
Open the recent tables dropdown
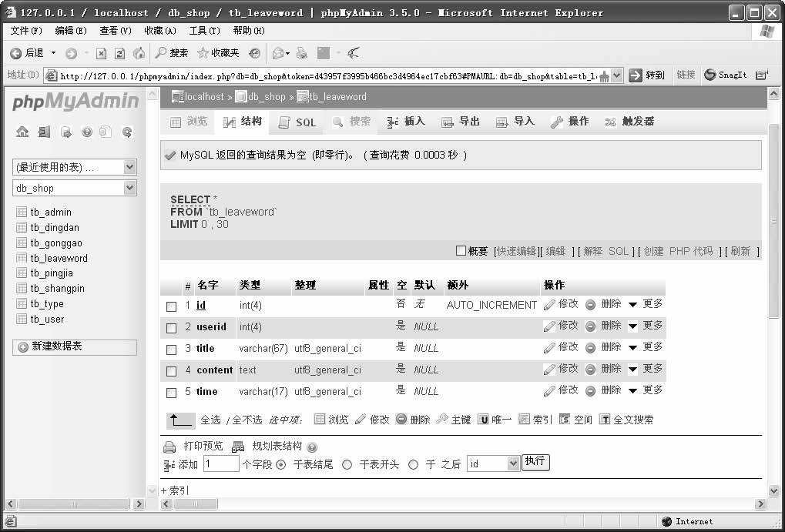[75, 167]
